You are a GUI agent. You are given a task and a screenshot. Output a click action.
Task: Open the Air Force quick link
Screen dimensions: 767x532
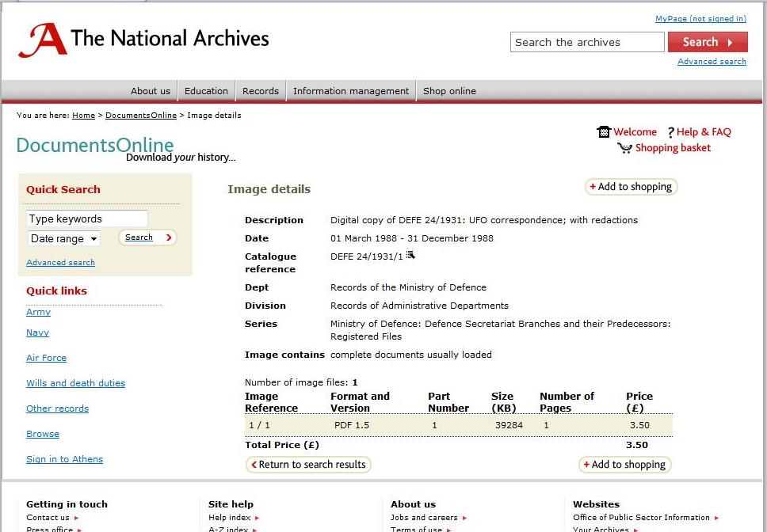pos(47,358)
